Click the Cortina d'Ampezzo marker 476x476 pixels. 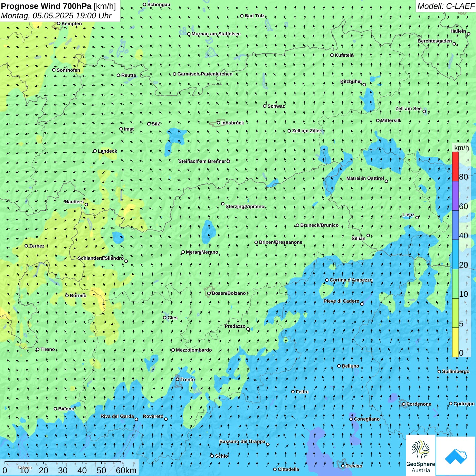pyautogui.click(x=327, y=280)
